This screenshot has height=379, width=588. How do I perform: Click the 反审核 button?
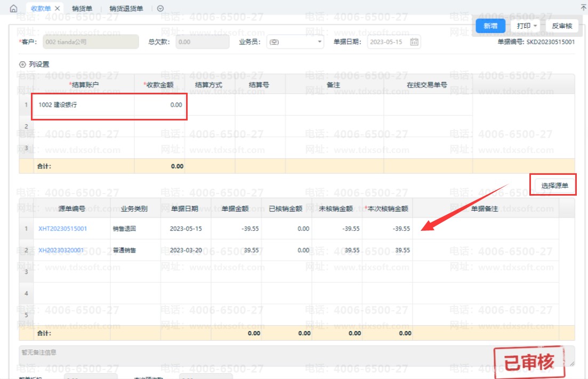[561, 26]
